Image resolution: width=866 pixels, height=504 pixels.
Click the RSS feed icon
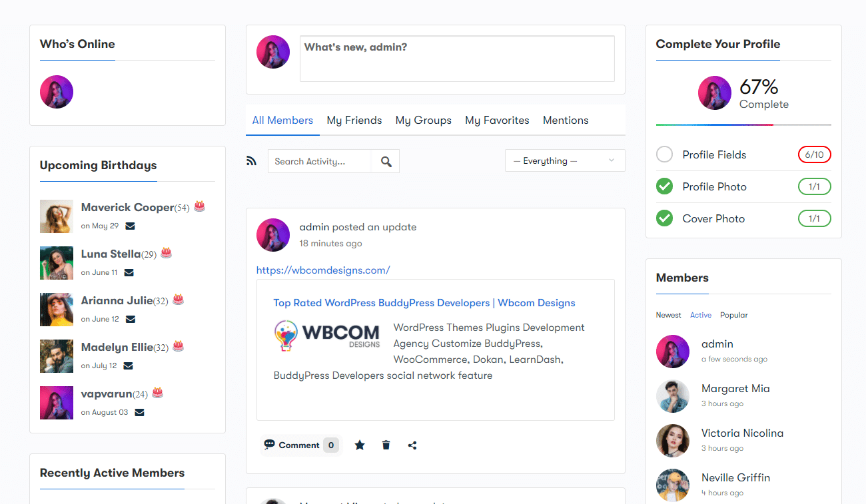pos(251,160)
